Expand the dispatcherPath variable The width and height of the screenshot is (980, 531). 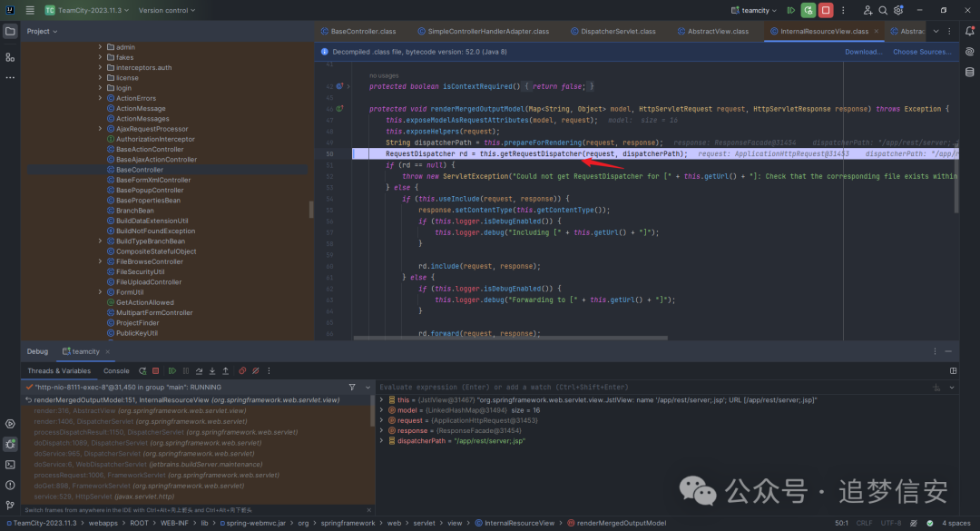[x=381, y=441]
